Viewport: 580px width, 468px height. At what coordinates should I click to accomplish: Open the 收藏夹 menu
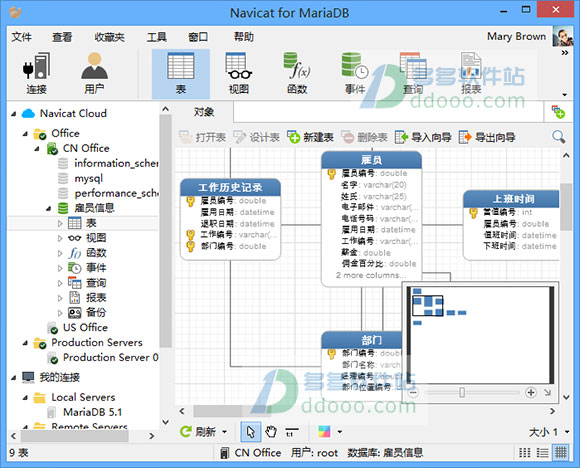(x=109, y=37)
